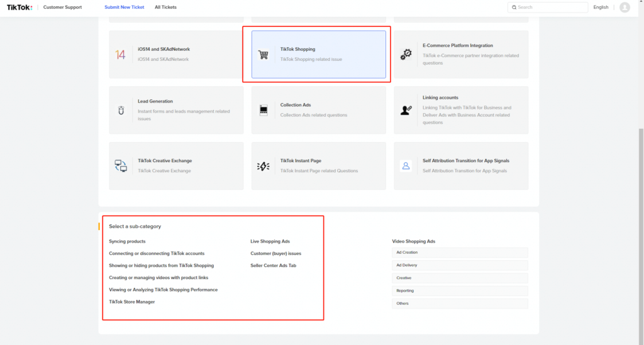The width and height of the screenshot is (644, 345).
Task: Switch to the All Tickets tab
Action: (165, 8)
